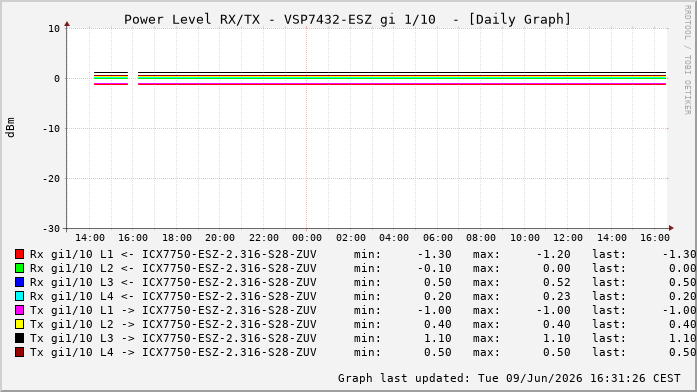Click the Rx L1 min value -1.30
Viewport: 697px width, 392px height.
pyautogui.click(x=434, y=254)
